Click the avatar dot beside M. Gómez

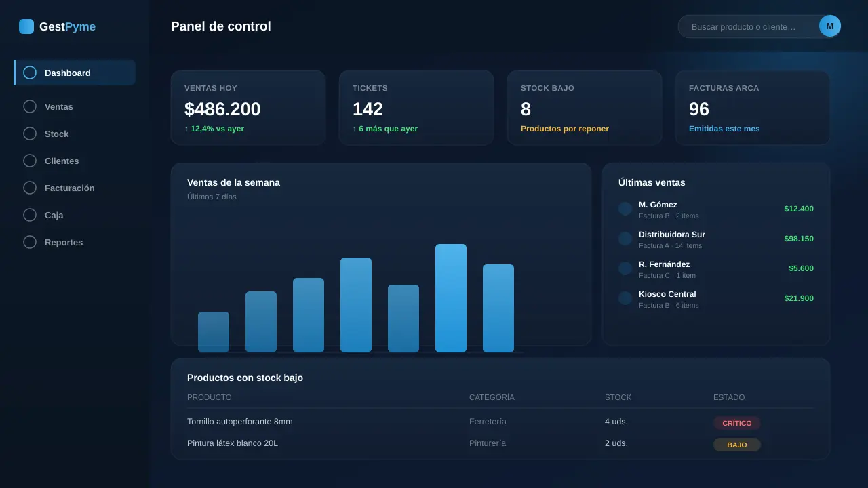625,209
